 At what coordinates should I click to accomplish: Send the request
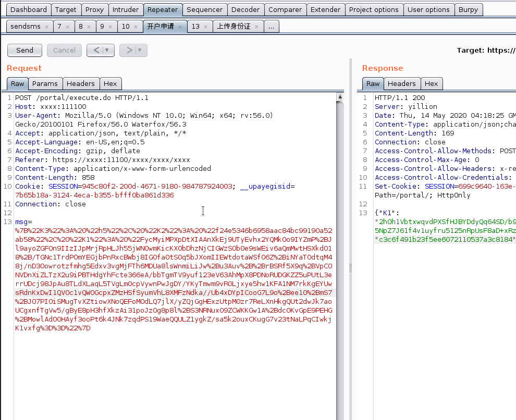pyautogui.click(x=24, y=51)
